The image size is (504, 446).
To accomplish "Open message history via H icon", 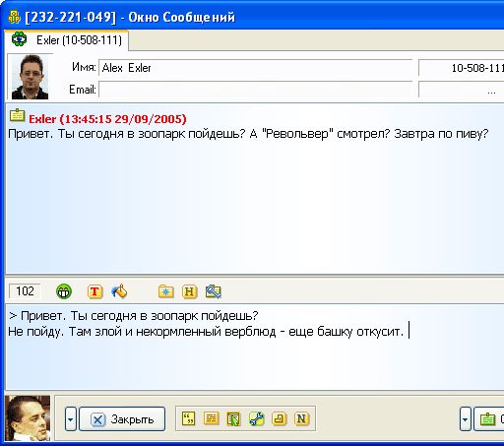I will [190, 291].
